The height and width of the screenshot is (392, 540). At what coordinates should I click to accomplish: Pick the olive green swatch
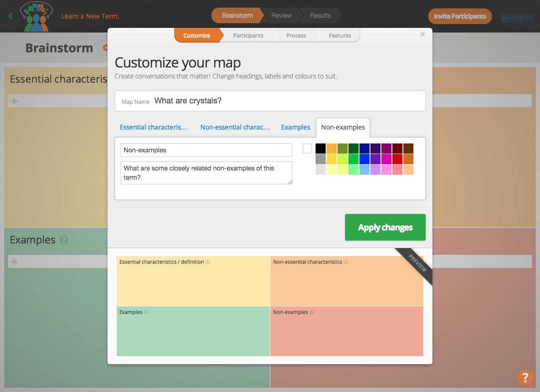pyautogui.click(x=343, y=149)
